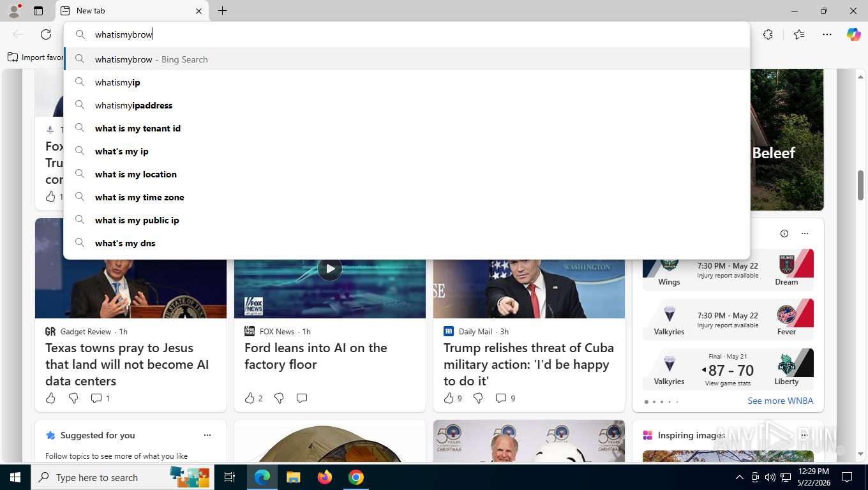Dislike the Ford AI article

(x=279, y=398)
